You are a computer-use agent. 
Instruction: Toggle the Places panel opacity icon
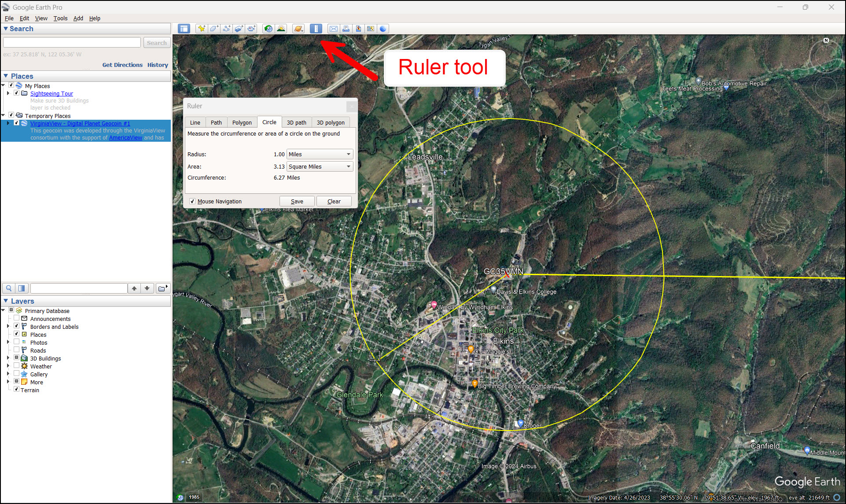pyautogui.click(x=22, y=288)
